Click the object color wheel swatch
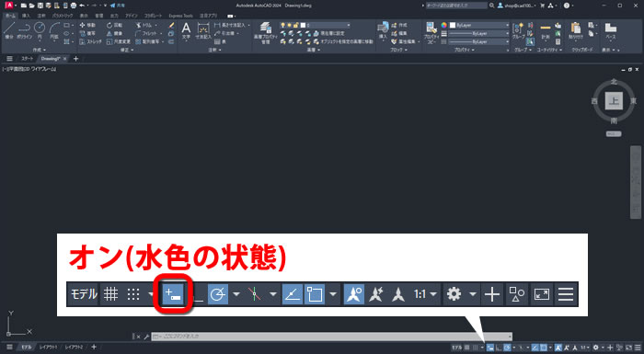 pos(444,25)
